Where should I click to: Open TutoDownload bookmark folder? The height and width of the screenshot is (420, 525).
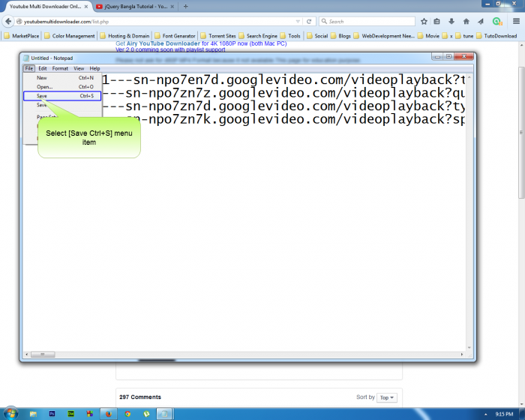click(496, 36)
